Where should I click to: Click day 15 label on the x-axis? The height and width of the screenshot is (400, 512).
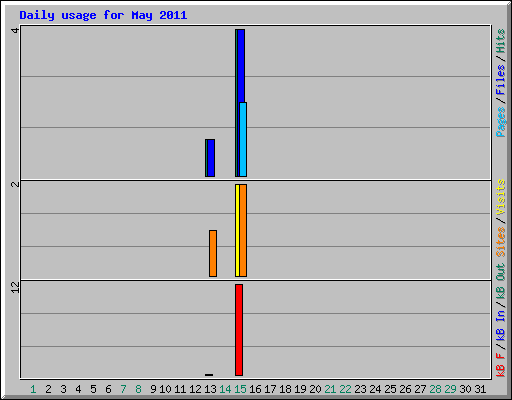point(240,389)
